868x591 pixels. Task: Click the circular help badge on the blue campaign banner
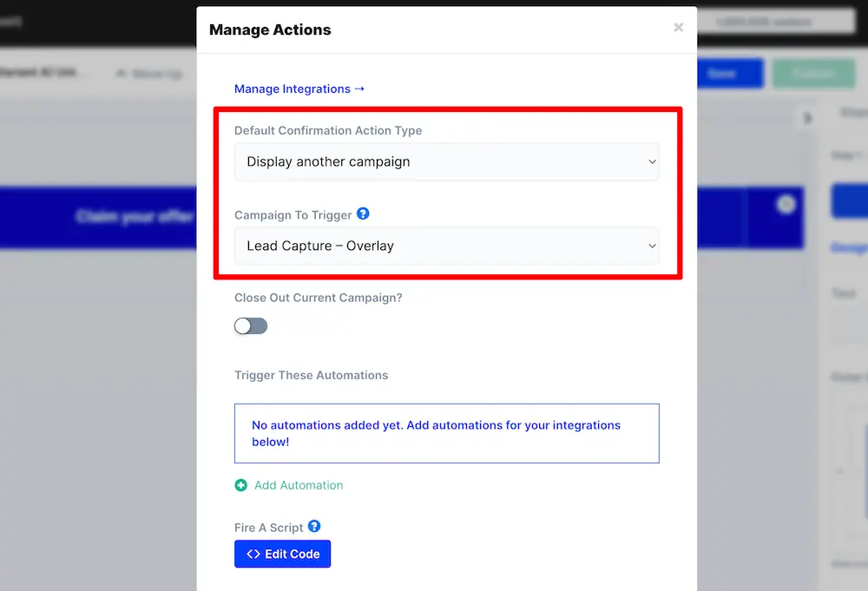(786, 203)
